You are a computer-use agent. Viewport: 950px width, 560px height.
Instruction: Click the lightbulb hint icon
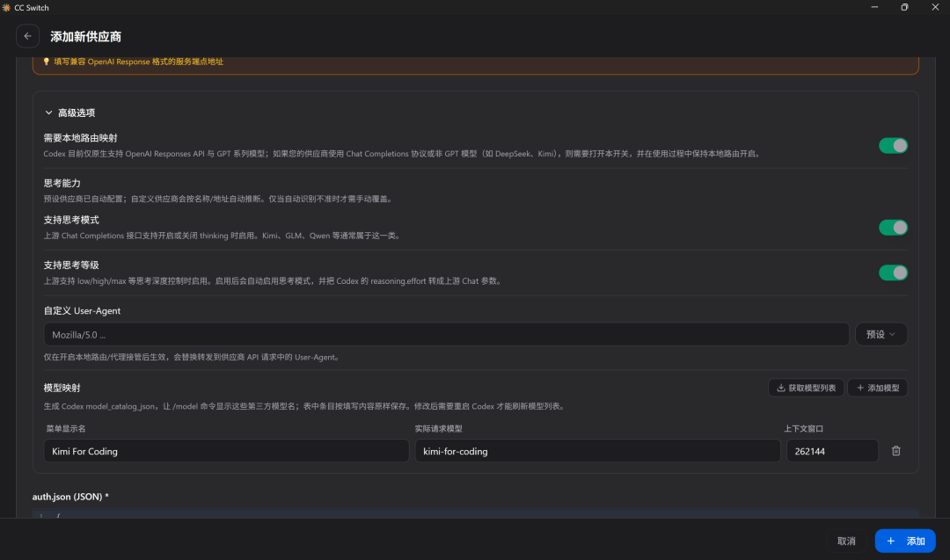[46, 62]
